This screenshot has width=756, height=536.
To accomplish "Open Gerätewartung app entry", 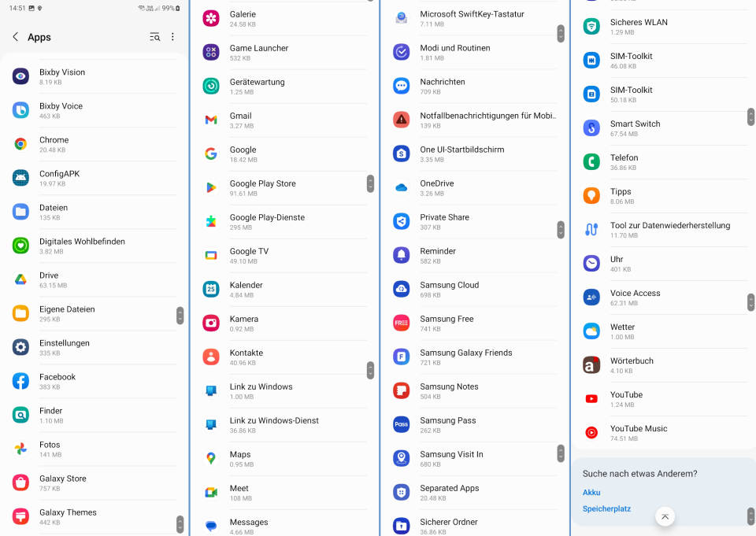I will click(x=284, y=87).
